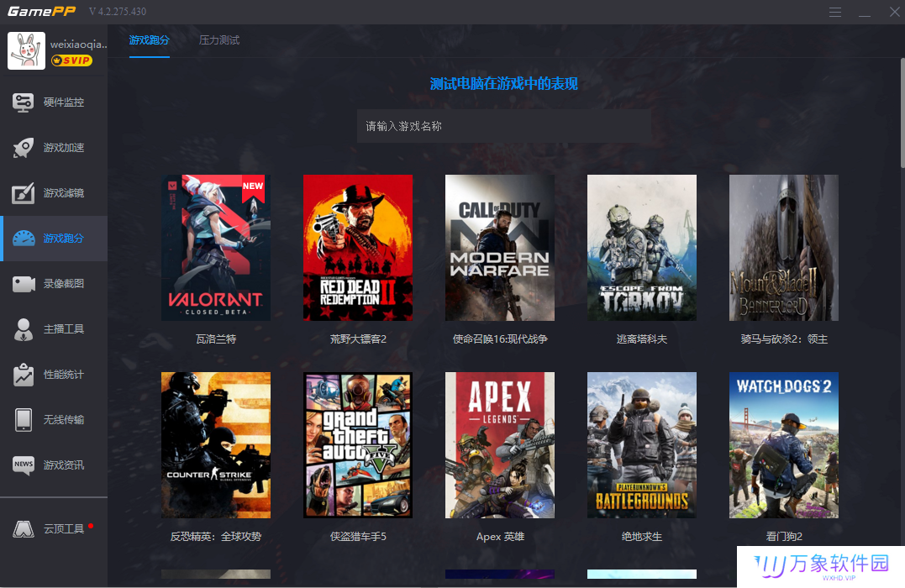This screenshot has width=905, height=588.
Task: Select the wireless transfer (无线传输) phone icon
Action: click(x=24, y=419)
